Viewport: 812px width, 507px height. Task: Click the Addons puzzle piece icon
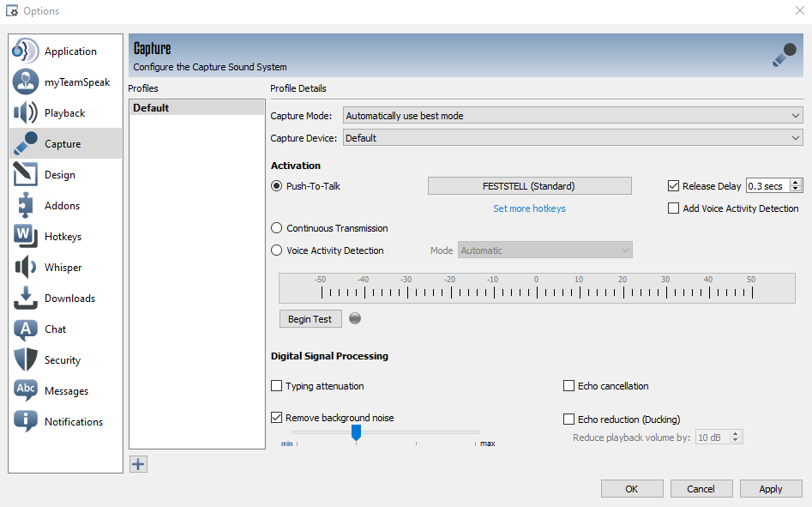tap(26, 206)
